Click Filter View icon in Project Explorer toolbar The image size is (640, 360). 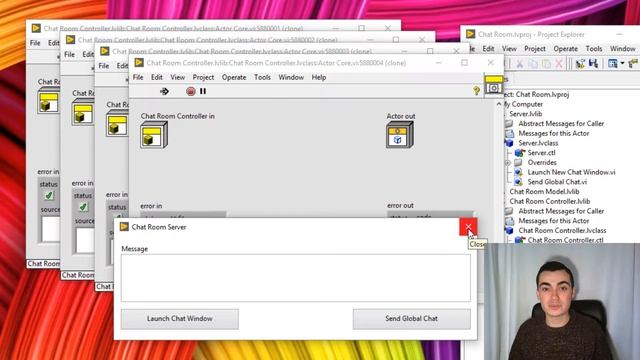612,63
